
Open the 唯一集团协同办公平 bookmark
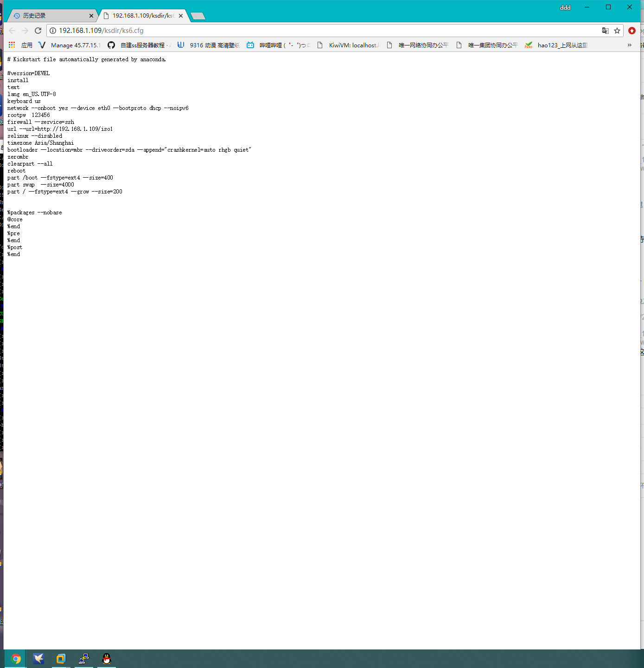[x=487, y=45]
